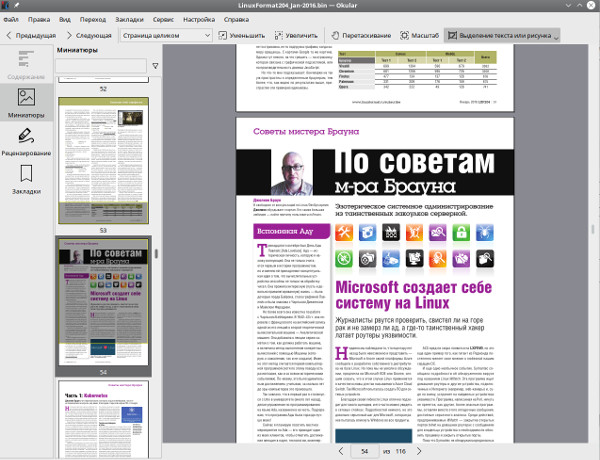The image size is (600, 460).
Task: Switch to Содержание sidebar panel
Action: pyautogui.click(x=26, y=64)
